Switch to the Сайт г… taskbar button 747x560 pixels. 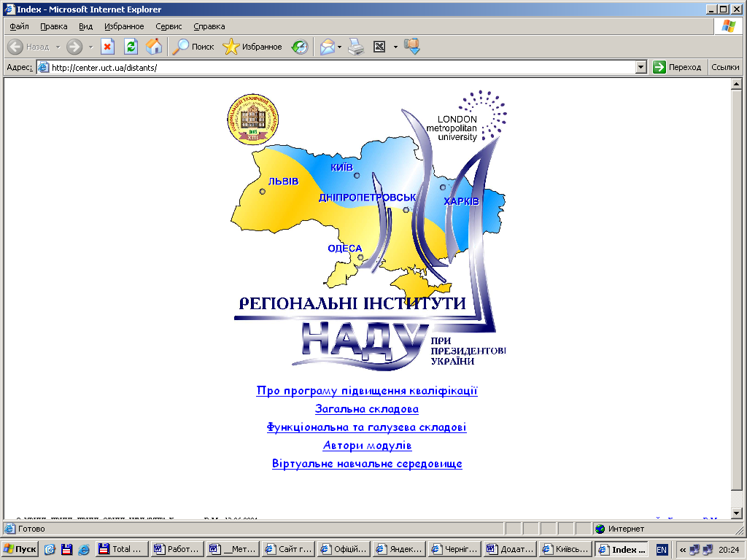click(289, 550)
